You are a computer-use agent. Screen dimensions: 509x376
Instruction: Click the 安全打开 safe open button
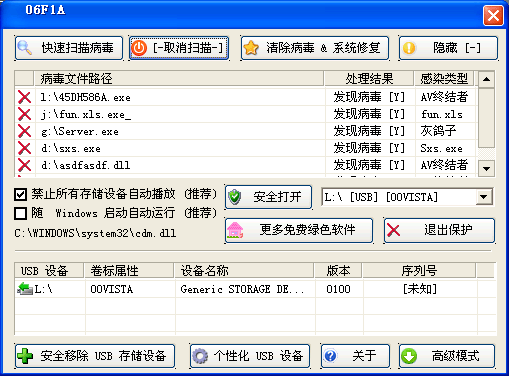point(269,197)
